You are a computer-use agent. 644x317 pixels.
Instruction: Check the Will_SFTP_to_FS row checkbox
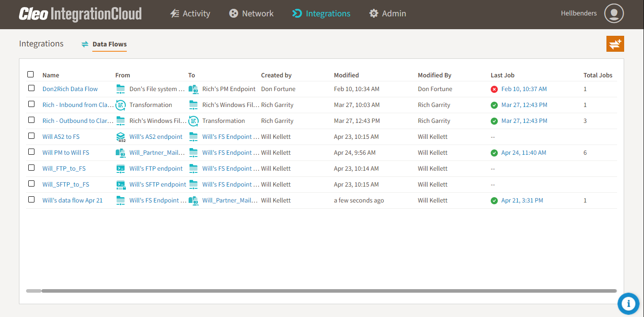pyautogui.click(x=31, y=183)
